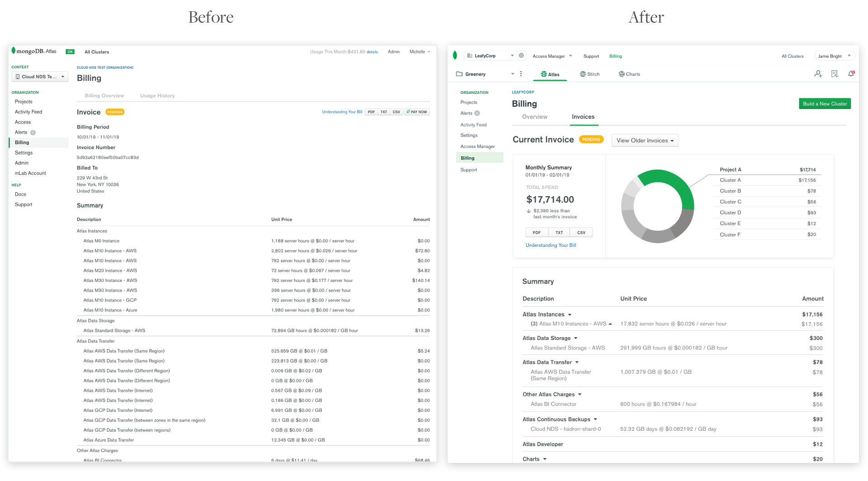The width and height of the screenshot is (868, 481).
Task: Click Build a New Cluster button
Action: (x=825, y=104)
